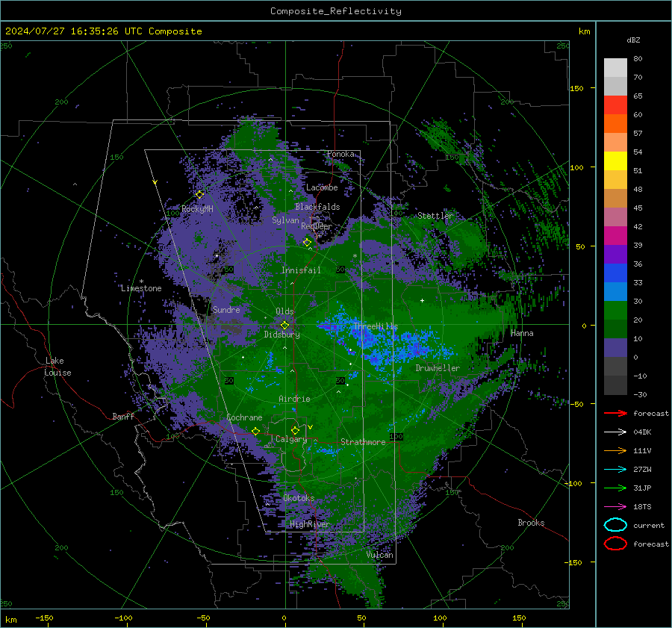Screen dimensions: 672x628
Task: Click the Airdrie town label
Action: point(294,399)
